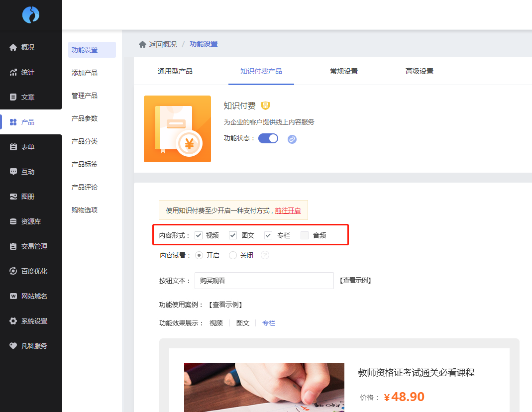Viewport: 532px width, 412px height.
Task: Open 统计 statistics chart icon in sidebar
Action: pos(13,72)
